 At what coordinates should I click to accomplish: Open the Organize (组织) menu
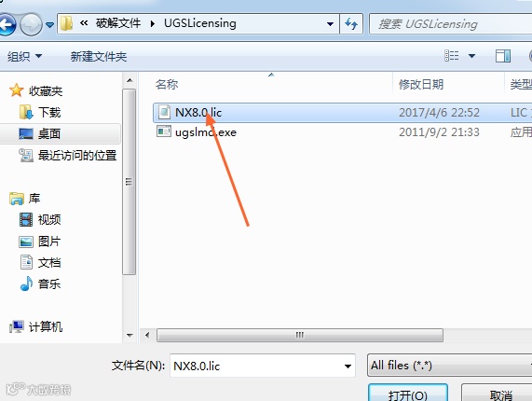click(25, 56)
